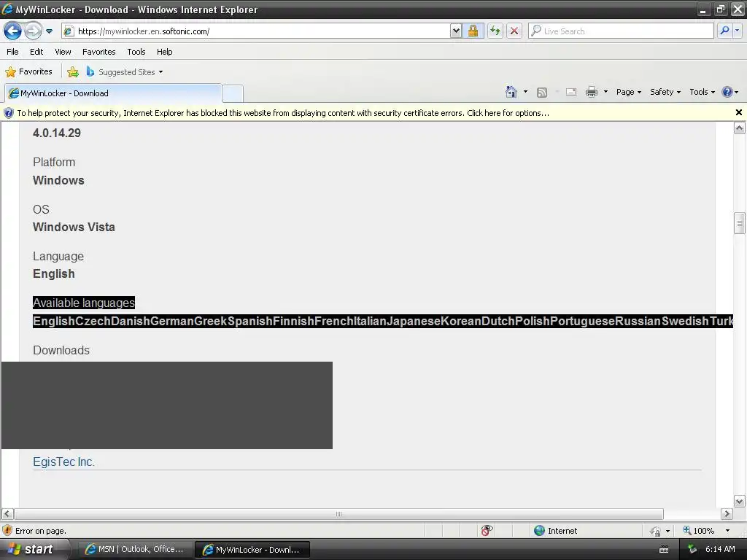This screenshot has height=560, width=747.
Task: Click the information bar shield icon
Action: coord(9,113)
